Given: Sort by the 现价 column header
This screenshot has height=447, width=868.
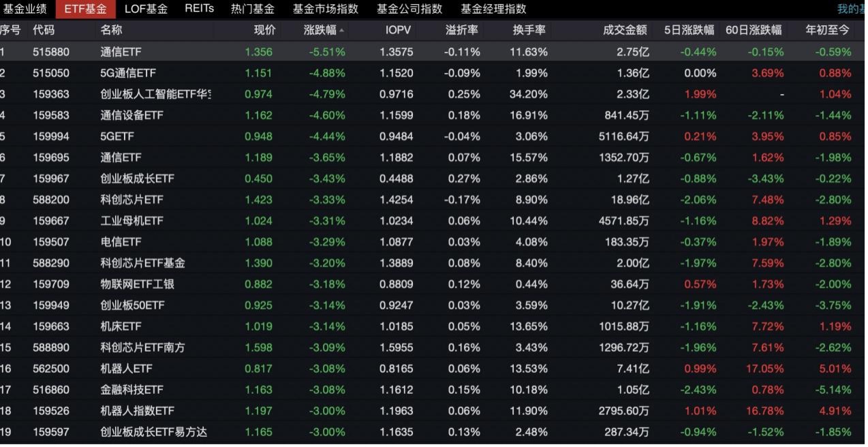Looking at the screenshot, I should tap(265, 30).
